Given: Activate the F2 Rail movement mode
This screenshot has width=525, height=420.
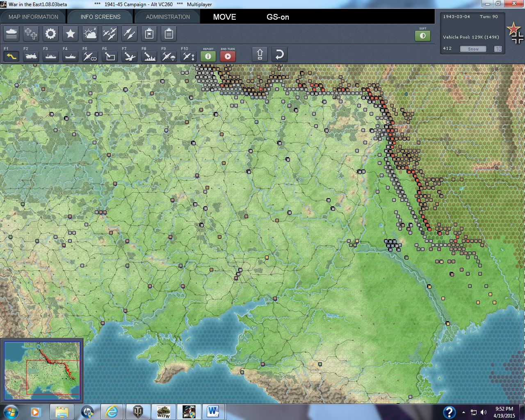Looking at the screenshot, I should 31,56.
